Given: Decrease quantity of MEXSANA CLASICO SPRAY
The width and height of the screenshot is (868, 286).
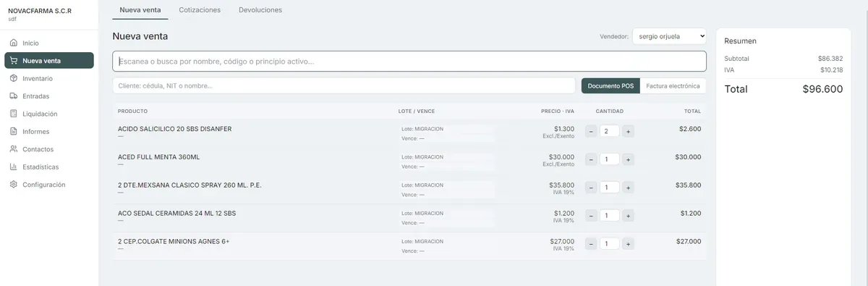Looking at the screenshot, I should pyautogui.click(x=591, y=188).
